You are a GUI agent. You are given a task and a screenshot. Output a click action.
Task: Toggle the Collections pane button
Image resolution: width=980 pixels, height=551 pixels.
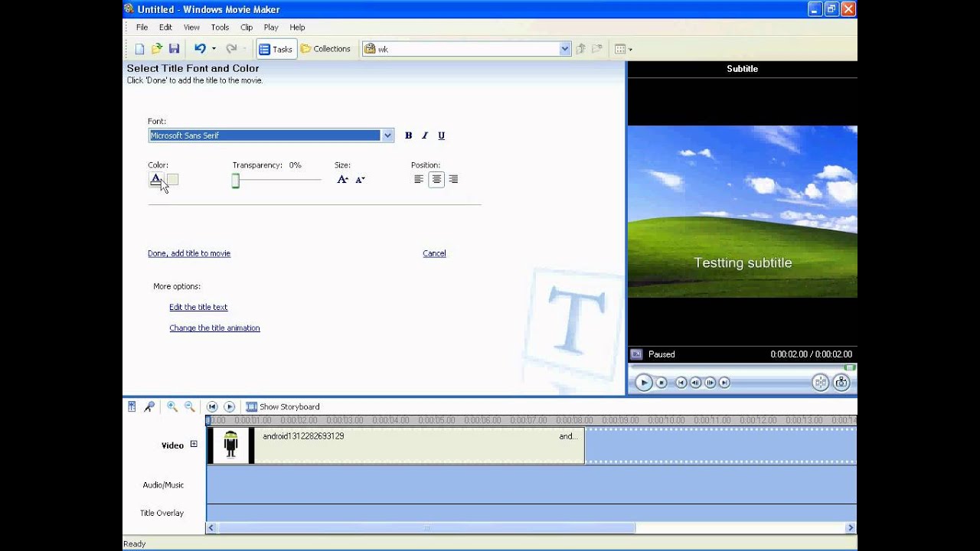click(x=325, y=49)
